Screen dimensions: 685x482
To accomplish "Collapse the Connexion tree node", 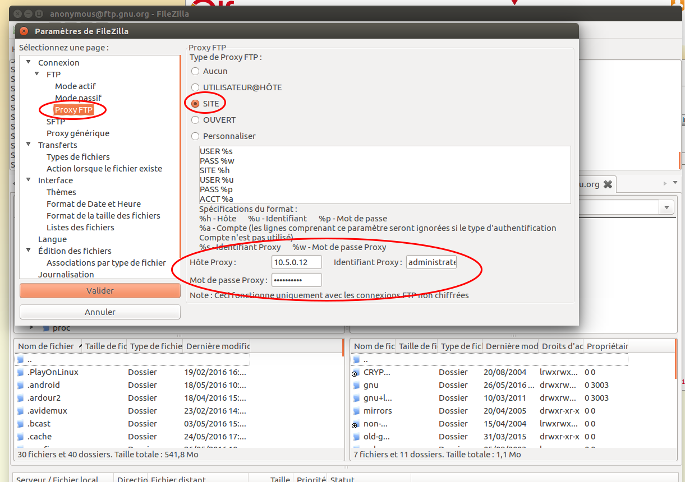I will [28, 63].
